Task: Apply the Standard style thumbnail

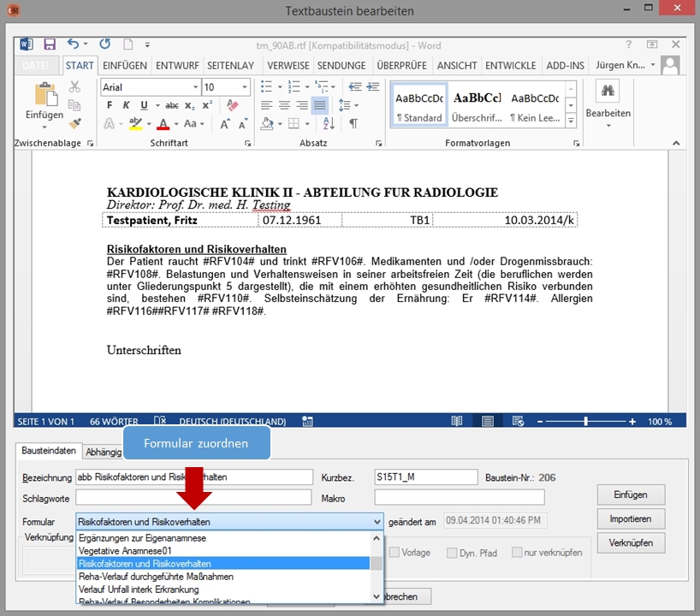Action: (x=418, y=106)
